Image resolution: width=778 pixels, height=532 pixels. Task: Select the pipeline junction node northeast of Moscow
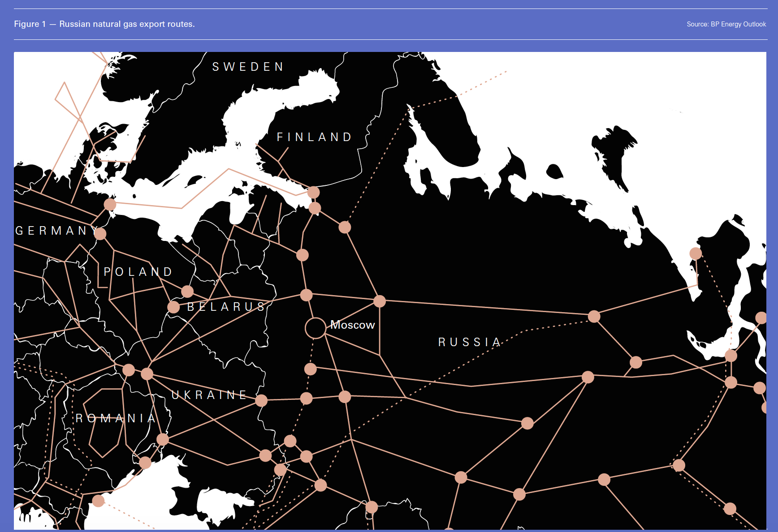coord(380,301)
